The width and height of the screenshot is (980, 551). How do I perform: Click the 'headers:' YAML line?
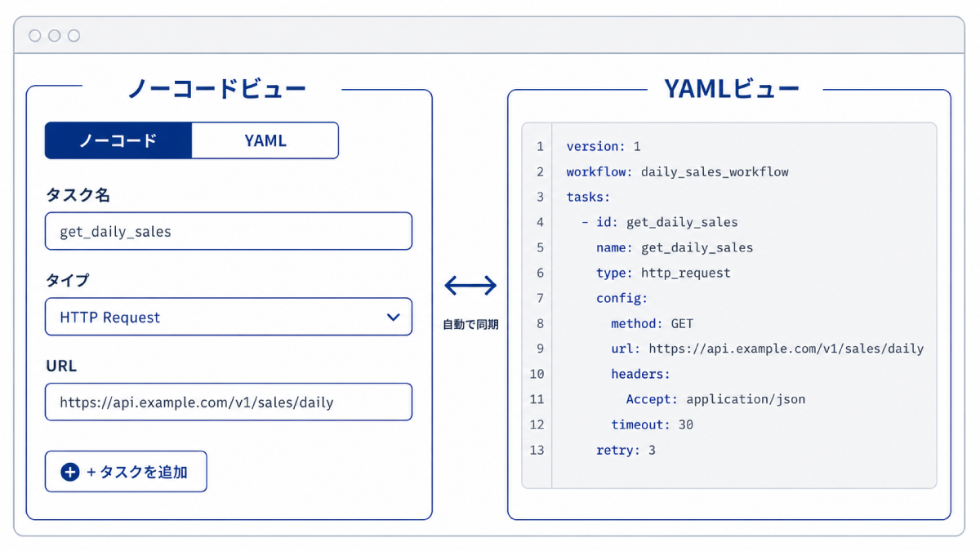click(640, 375)
